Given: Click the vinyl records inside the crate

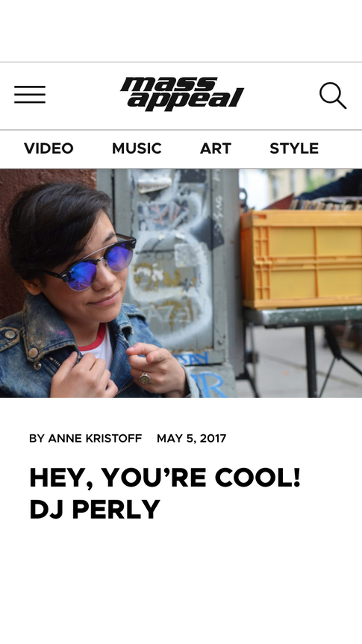Looking at the screenshot, I should [325, 203].
